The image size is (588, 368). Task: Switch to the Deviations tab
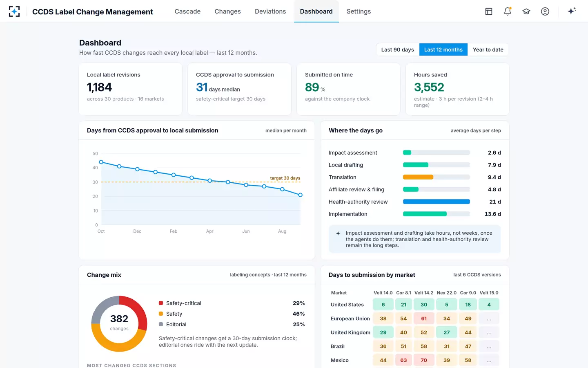click(270, 11)
